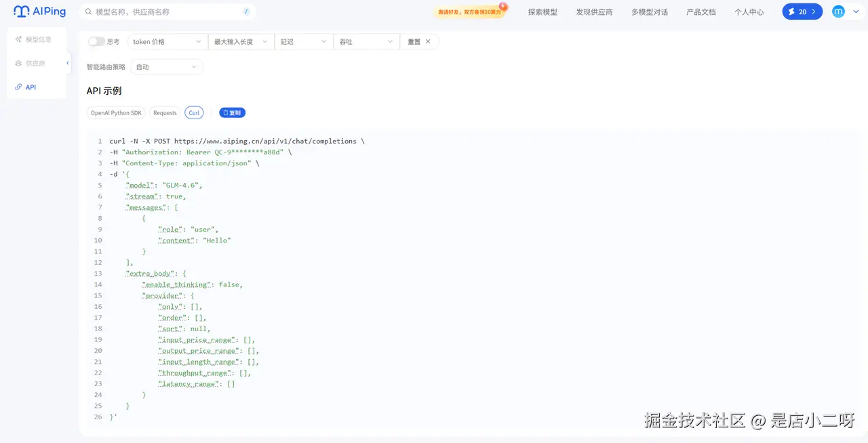Click the "throughput_range" line
868x443 pixels.
[205, 373]
